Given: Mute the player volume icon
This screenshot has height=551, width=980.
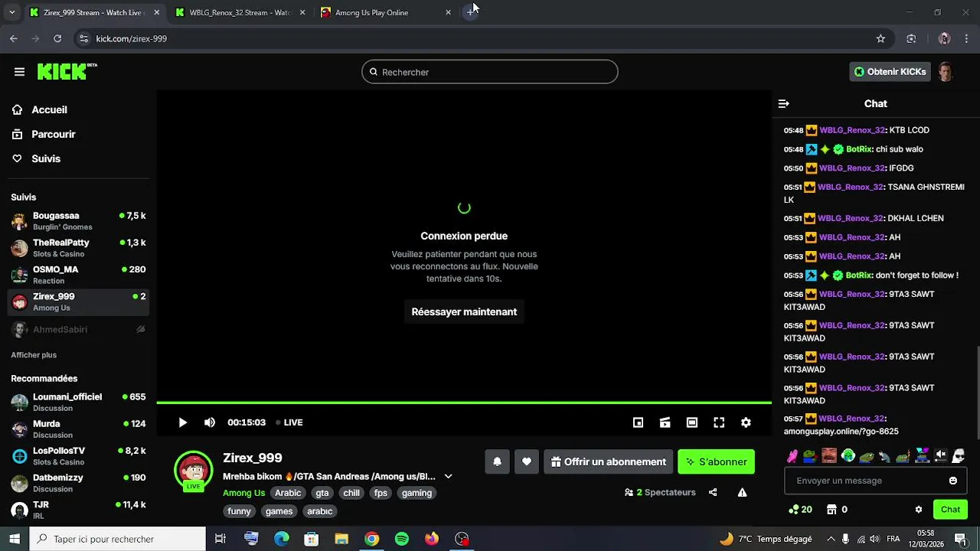Looking at the screenshot, I should pos(210,422).
